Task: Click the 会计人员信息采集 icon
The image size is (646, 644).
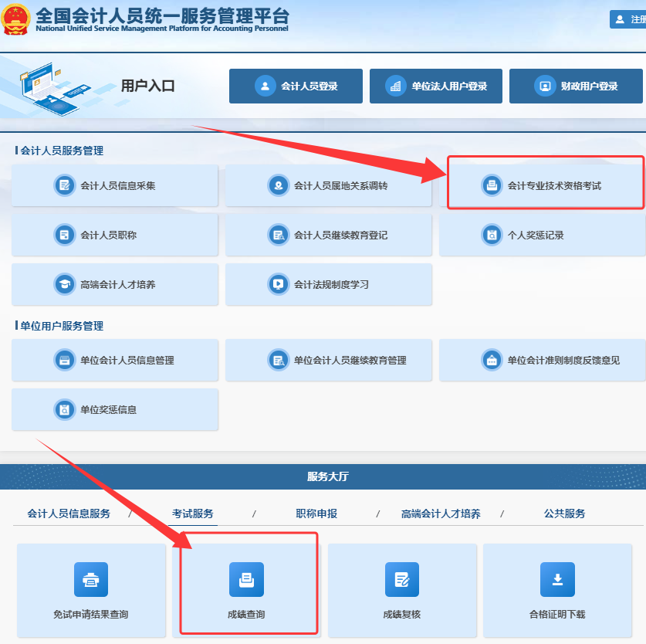Action: [65, 186]
